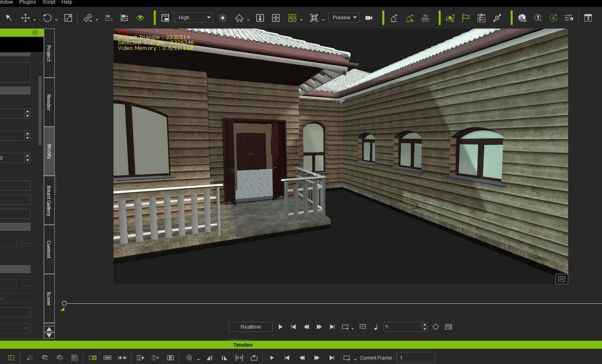
Task: Toggle the green physics simulation icon
Action: [x=450, y=18]
